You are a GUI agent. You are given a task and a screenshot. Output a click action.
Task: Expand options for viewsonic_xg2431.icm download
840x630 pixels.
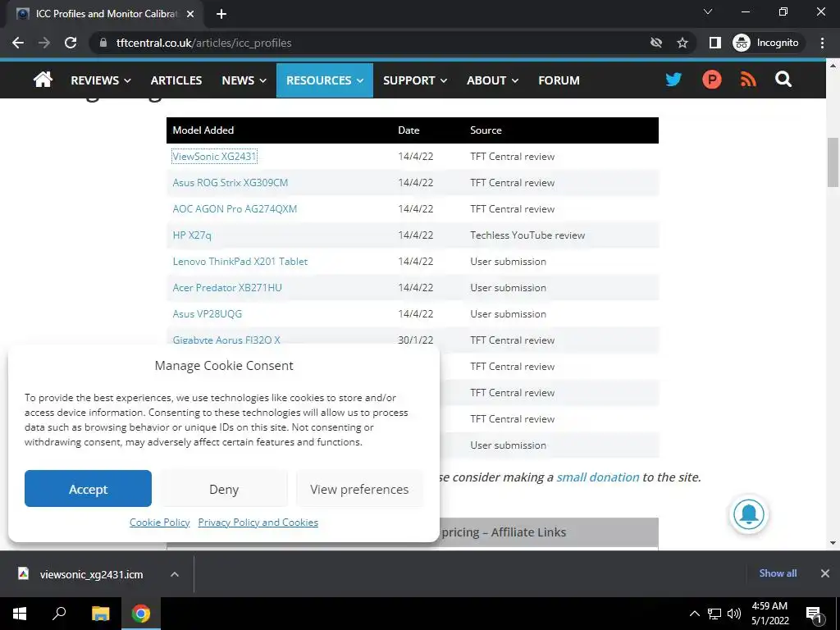click(x=174, y=574)
